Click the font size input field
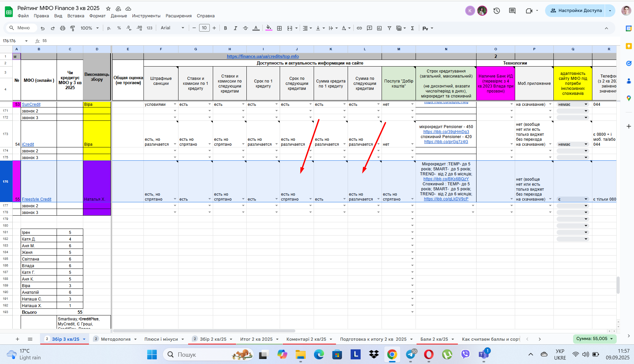This screenshot has width=634, height=364. click(204, 28)
